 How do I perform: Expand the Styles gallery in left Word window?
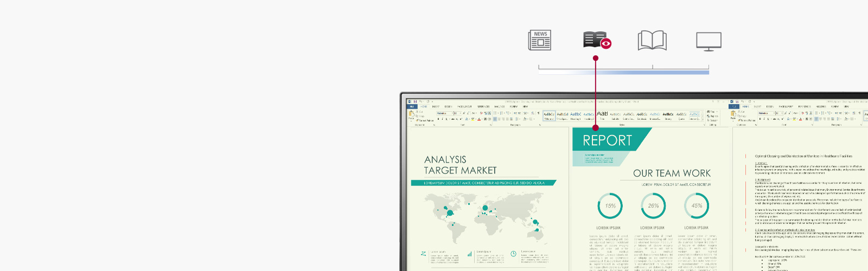703,119
